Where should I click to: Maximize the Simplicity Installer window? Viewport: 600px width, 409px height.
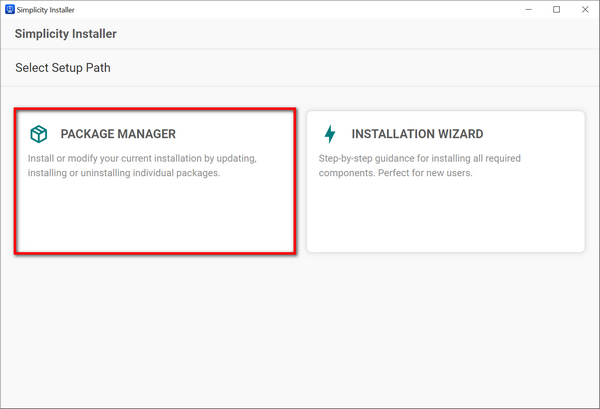(x=556, y=10)
